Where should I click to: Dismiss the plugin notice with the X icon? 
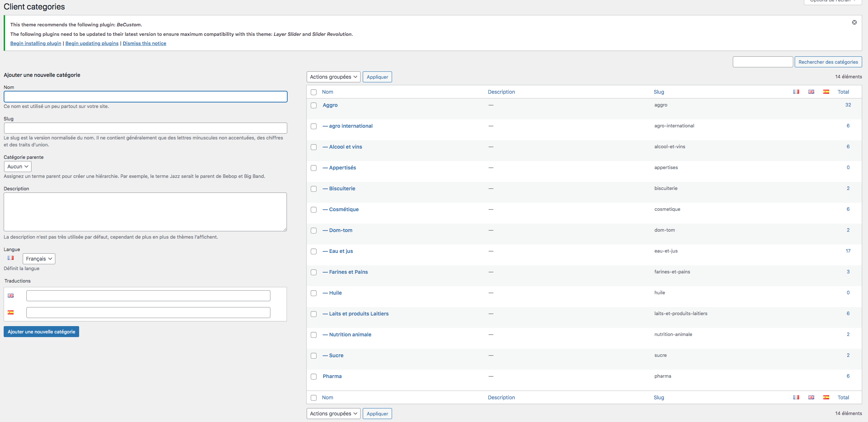point(854,22)
